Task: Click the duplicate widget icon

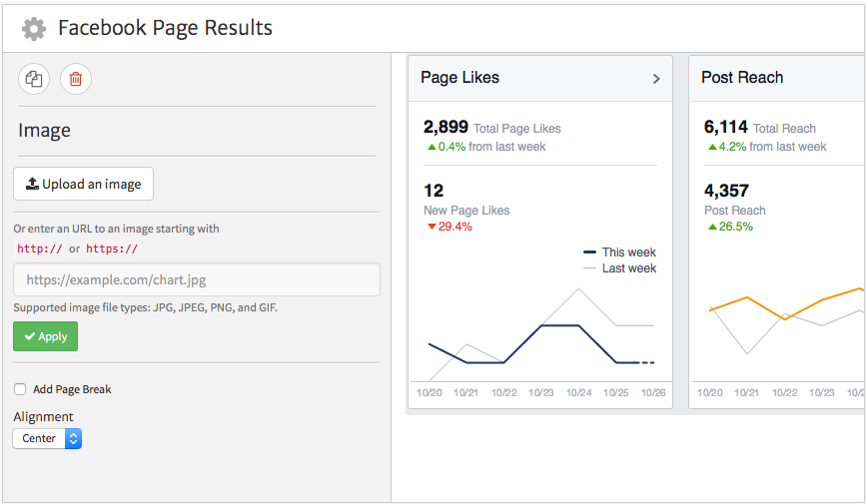Action: (x=34, y=80)
